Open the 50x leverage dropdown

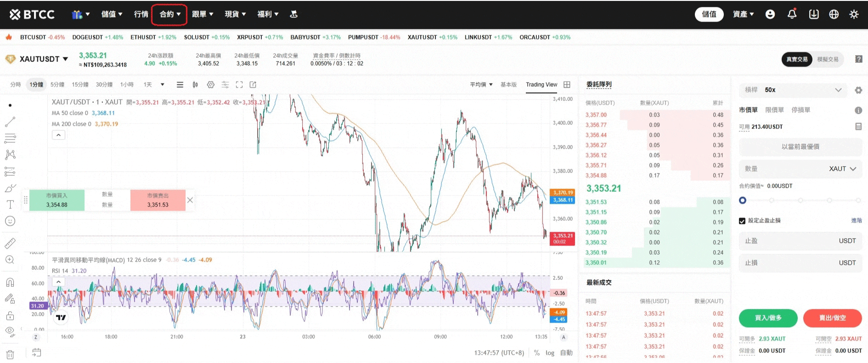[x=794, y=90]
